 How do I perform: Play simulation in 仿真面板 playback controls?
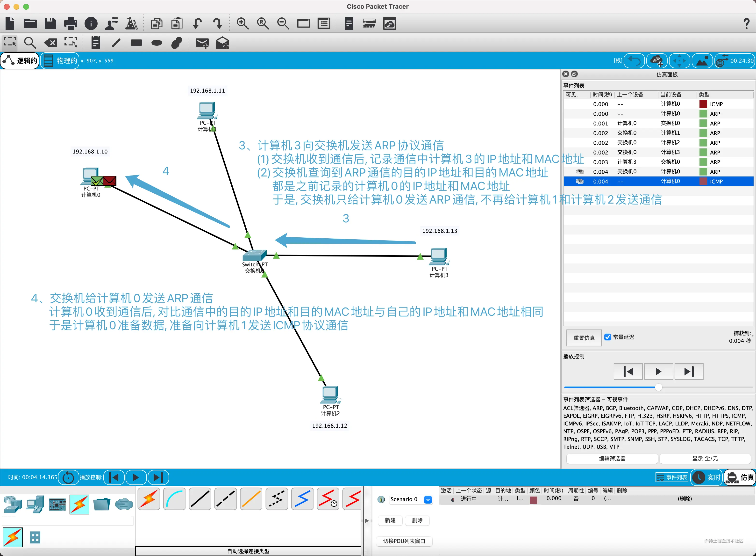(658, 372)
